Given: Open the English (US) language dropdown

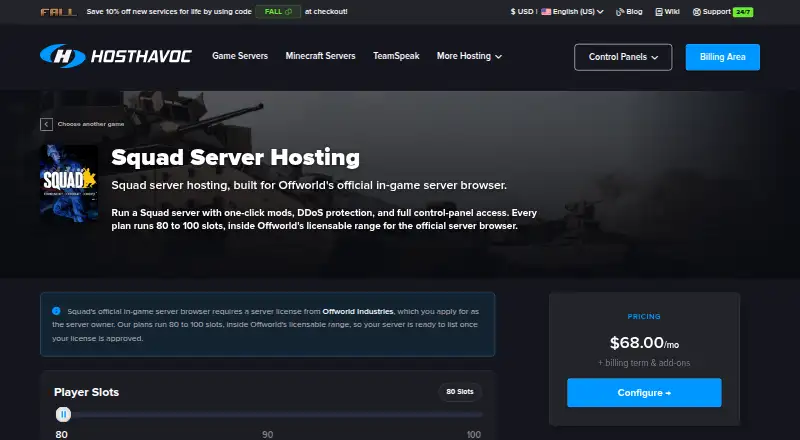Looking at the screenshot, I should (572, 12).
